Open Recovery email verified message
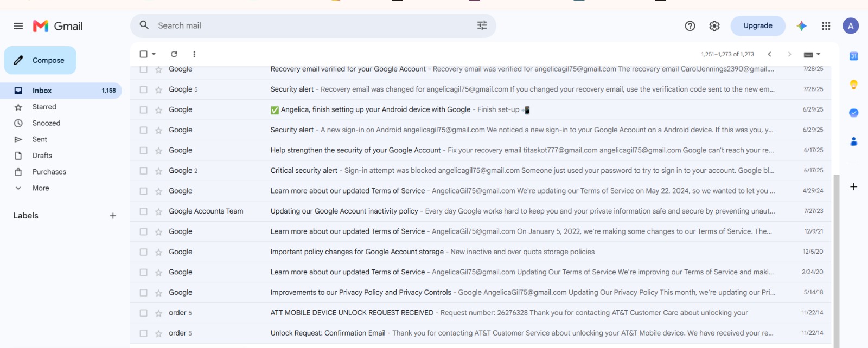 pos(481,69)
